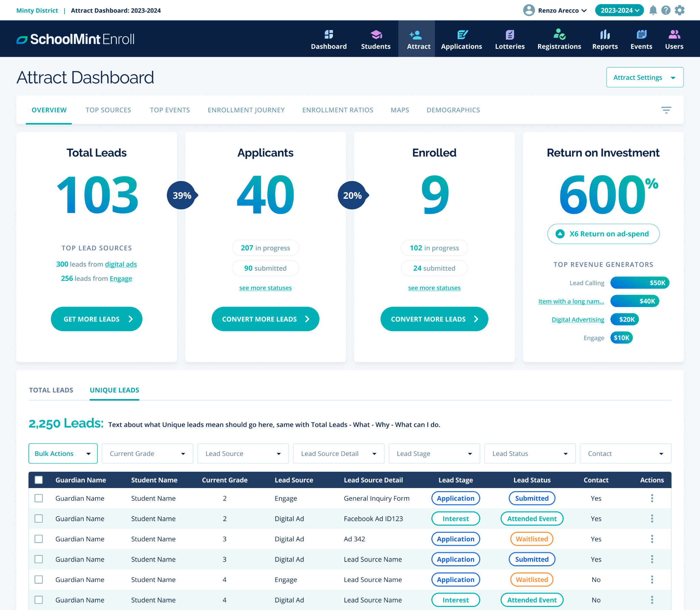The height and width of the screenshot is (610, 700).
Task: Open the actions menu on the first row
Action: pyautogui.click(x=652, y=498)
